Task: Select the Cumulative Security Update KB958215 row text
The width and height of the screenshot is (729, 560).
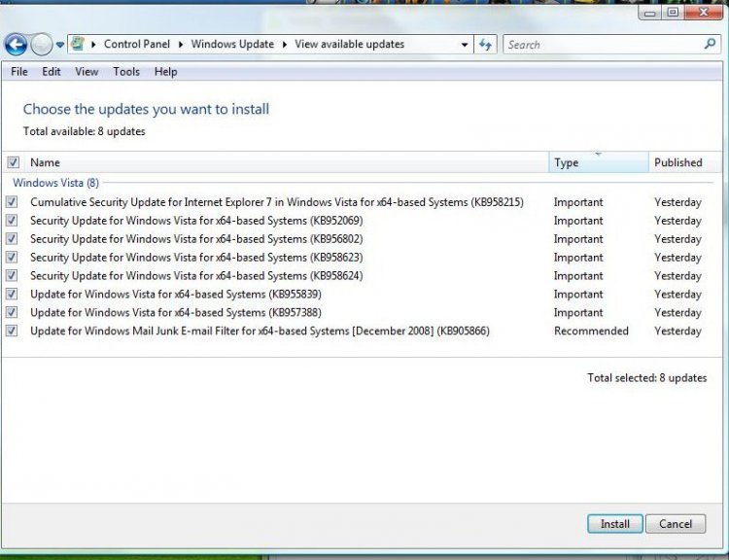Action: 277,202
